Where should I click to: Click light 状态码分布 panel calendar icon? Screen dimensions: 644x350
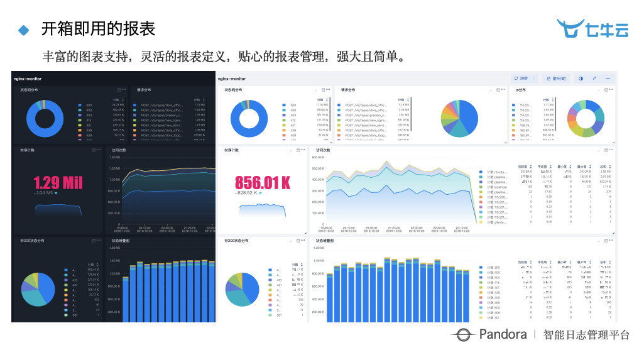coord(323,90)
